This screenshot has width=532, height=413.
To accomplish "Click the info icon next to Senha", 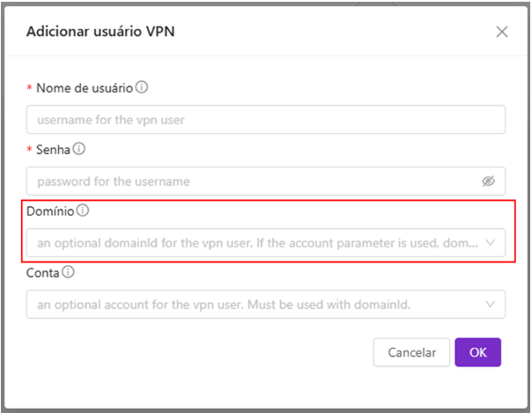I will click(x=78, y=149).
